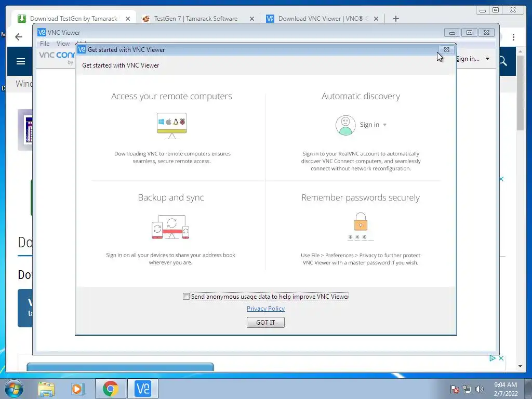Click the webpage search magnifier icon
Screen dimensions: 532x399
click(x=503, y=61)
